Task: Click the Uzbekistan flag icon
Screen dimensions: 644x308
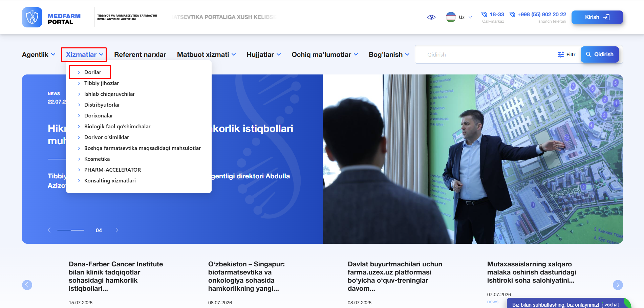Action: click(451, 17)
